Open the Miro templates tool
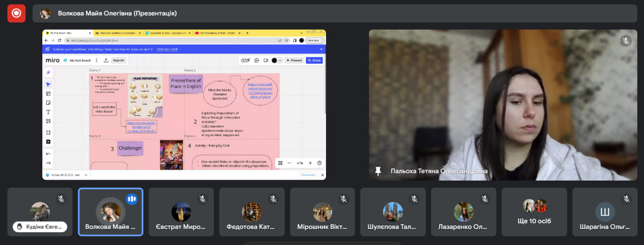644x245 pixels. point(48,94)
